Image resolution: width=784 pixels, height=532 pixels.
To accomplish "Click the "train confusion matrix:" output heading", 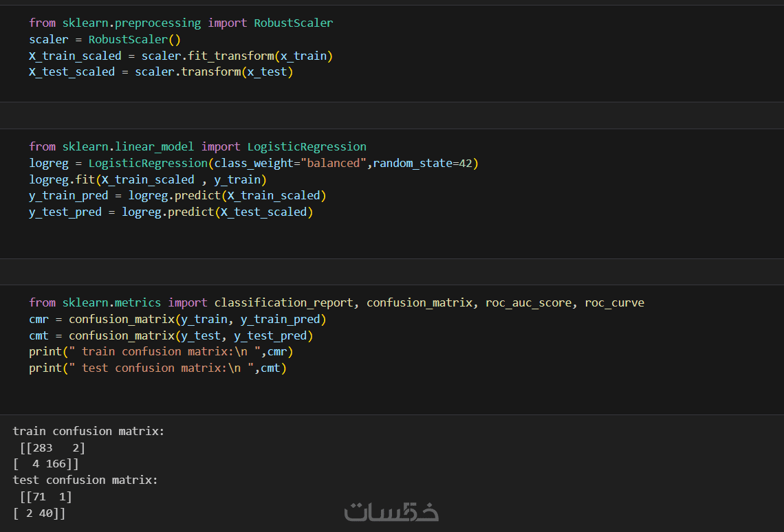I will click(89, 431).
